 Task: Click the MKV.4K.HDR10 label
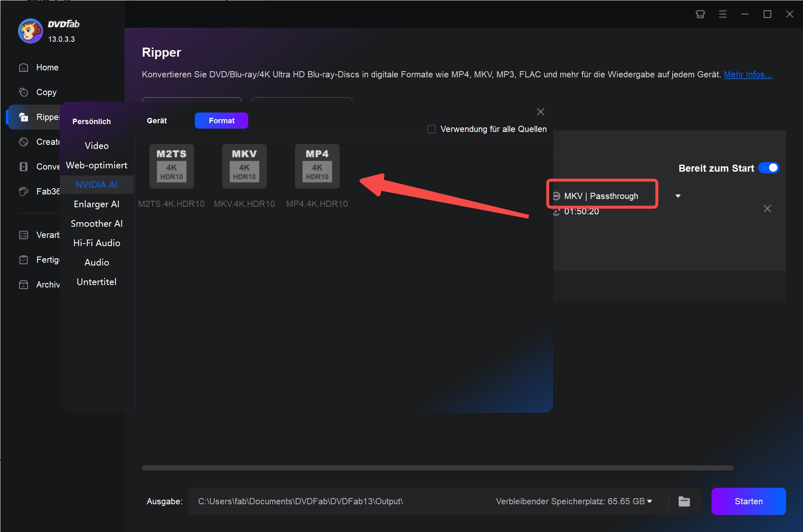(244, 204)
